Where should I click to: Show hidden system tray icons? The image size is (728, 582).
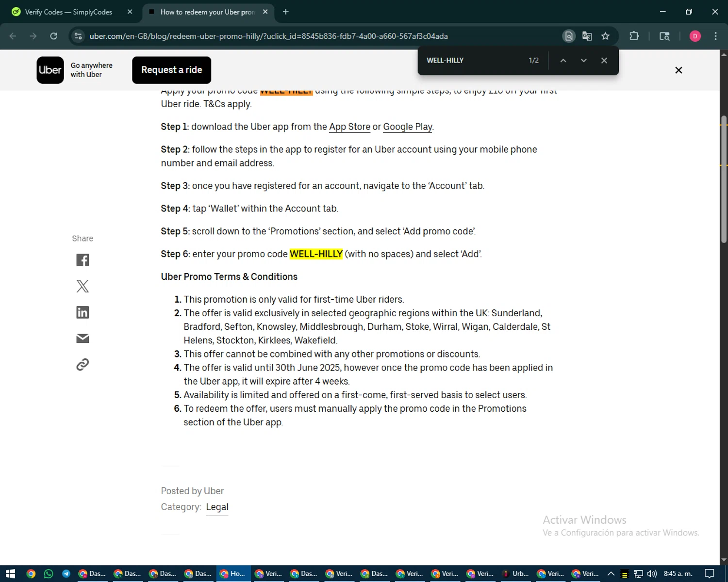coord(611,574)
